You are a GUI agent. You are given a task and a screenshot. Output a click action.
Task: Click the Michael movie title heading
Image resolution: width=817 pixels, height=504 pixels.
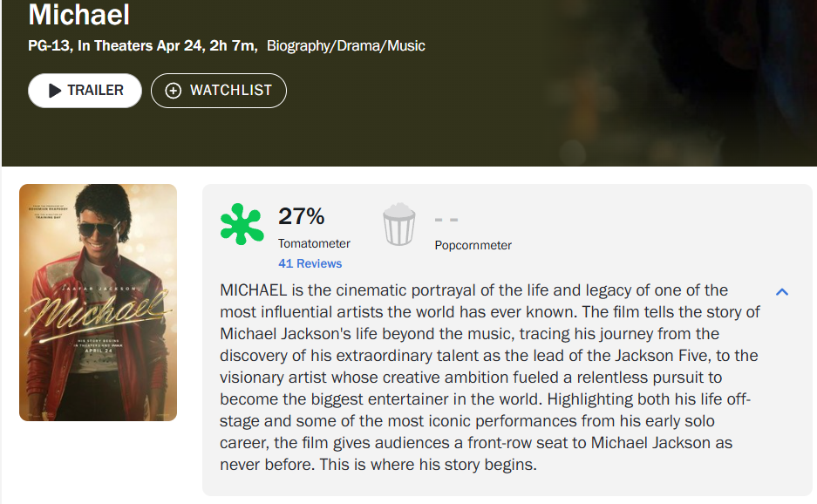point(78,15)
